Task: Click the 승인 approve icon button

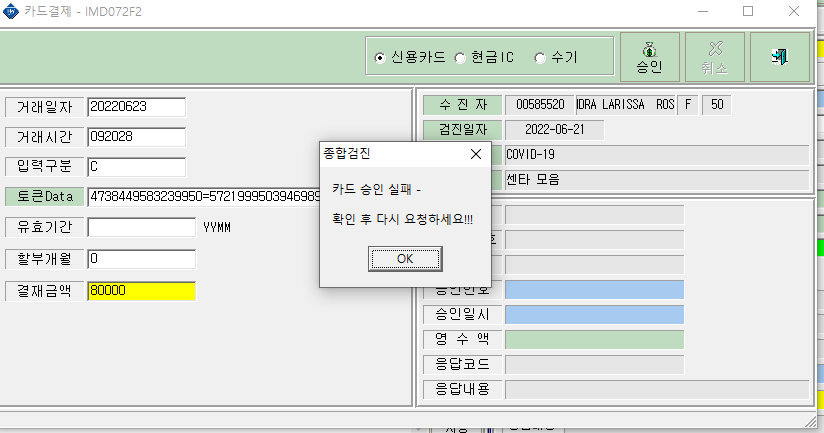Action: (x=650, y=57)
